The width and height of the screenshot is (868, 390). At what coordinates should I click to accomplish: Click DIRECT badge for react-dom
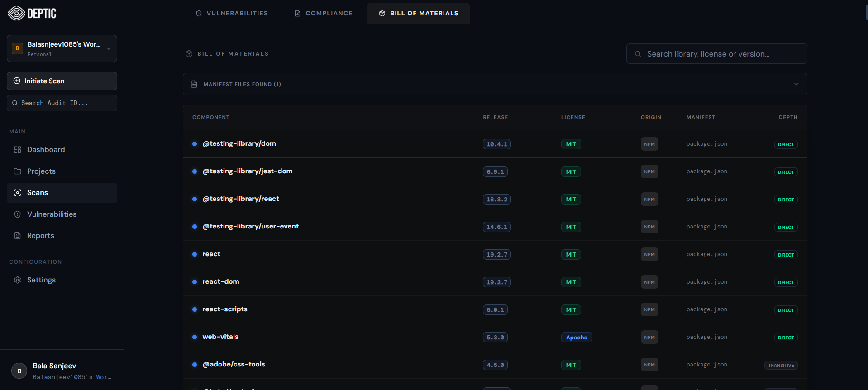pyautogui.click(x=786, y=283)
